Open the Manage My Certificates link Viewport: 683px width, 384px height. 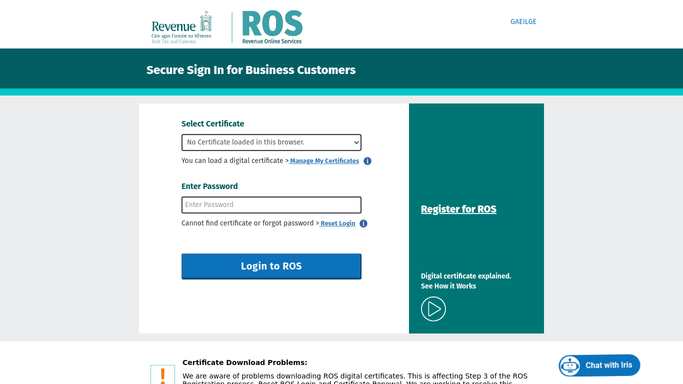click(324, 161)
